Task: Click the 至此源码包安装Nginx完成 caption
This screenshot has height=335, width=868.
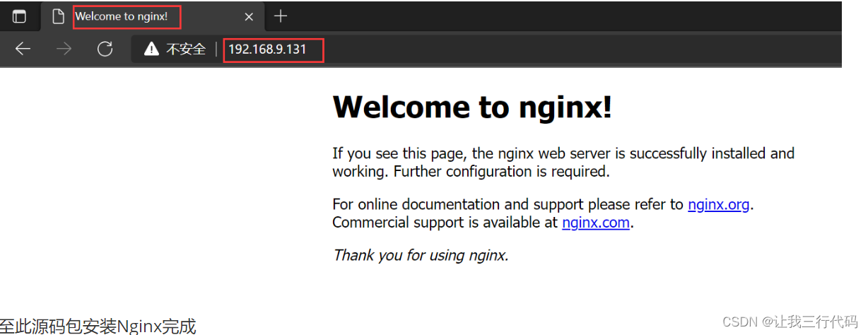Action: [97, 326]
